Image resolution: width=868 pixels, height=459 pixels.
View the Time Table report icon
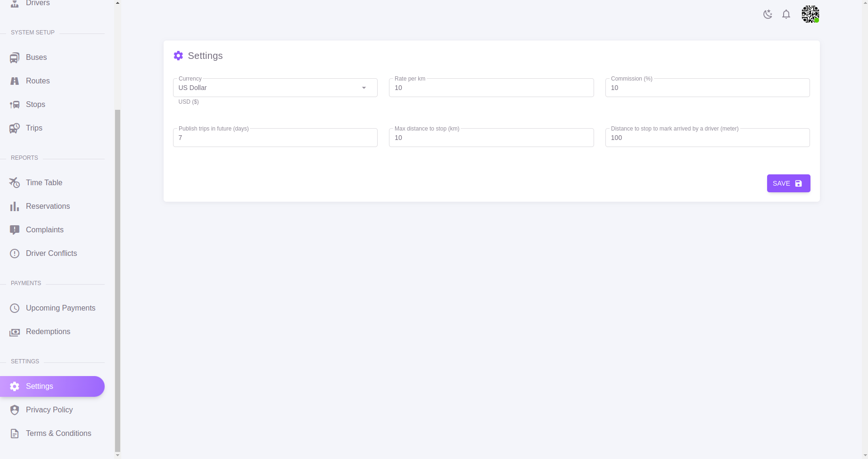14,182
